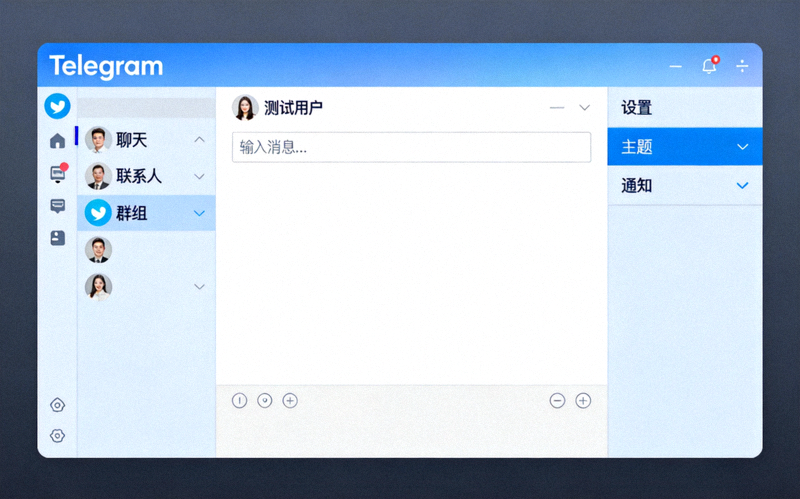This screenshot has height=499, width=800.
Task: Click the Telegram title text
Action: pyautogui.click(x=106, y=66)
